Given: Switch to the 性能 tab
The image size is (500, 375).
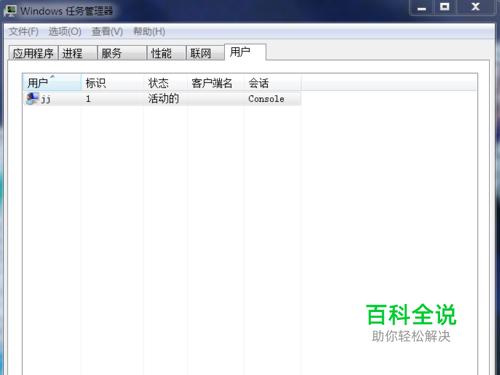Looking at the screenshot, I should click(166, 53).
